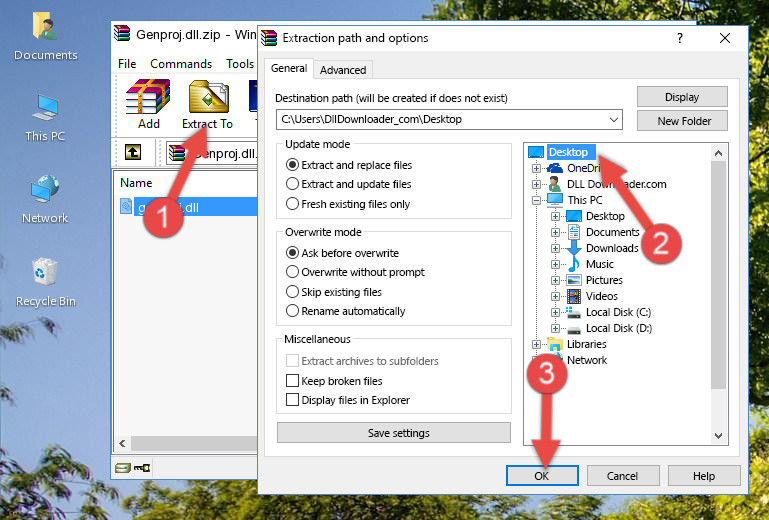Expand the OneDrive tree node

[537, 168]
